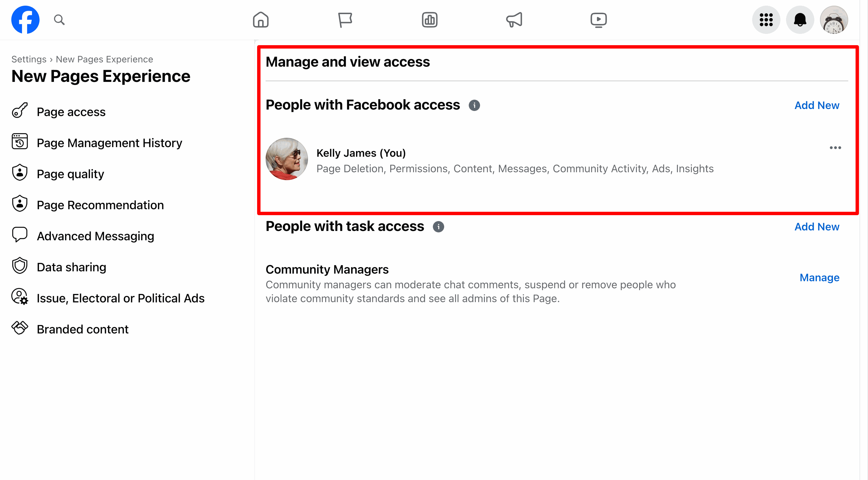Click the person-gear icon beside Political Ads
This screenshot has width=868, height=480.
point(20,296)
